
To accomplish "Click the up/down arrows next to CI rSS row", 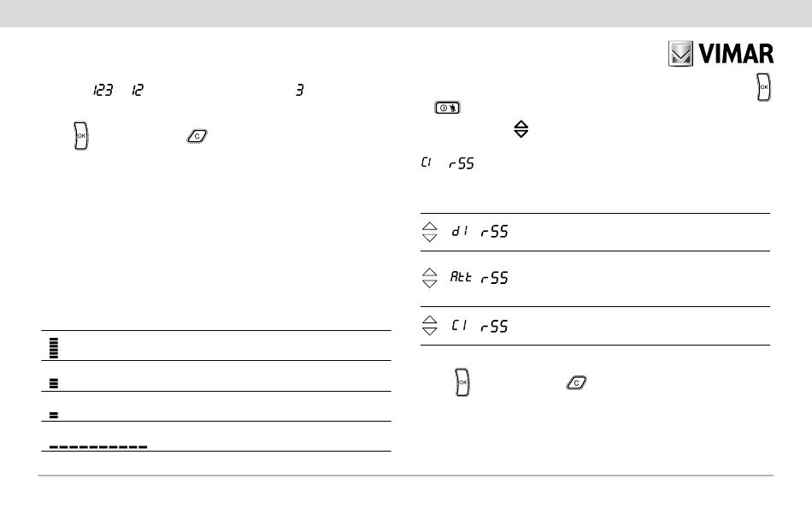I will 429,325.
